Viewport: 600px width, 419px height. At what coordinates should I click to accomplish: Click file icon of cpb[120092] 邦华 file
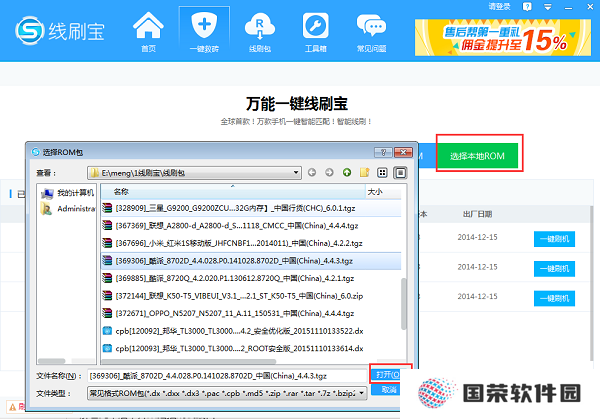107,331
